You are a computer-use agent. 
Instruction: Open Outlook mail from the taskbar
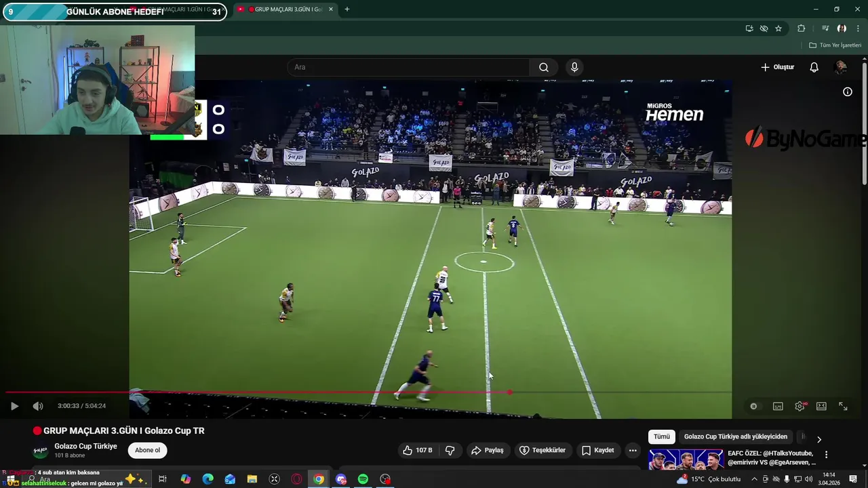coord(230,479)
